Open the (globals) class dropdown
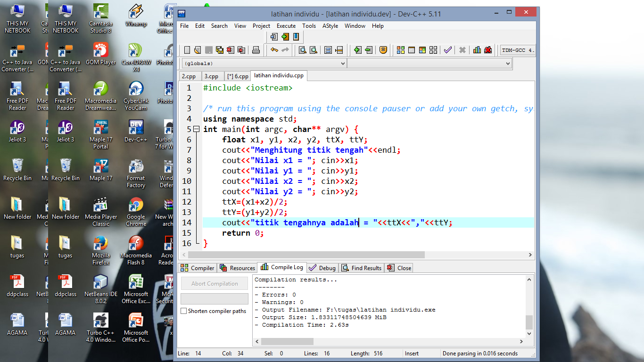 pyautogui.click(x=264, y=63)
